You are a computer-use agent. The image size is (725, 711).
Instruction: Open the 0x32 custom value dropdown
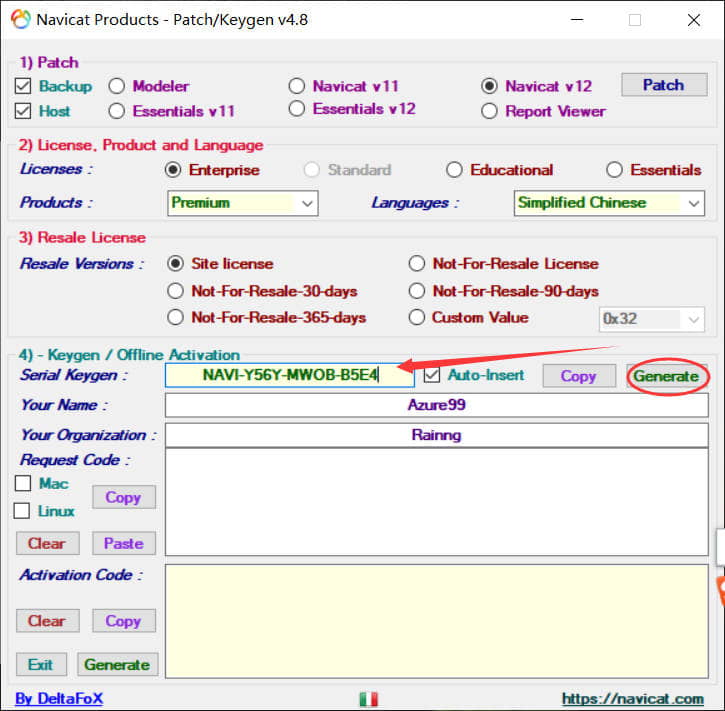coord(651,319)
